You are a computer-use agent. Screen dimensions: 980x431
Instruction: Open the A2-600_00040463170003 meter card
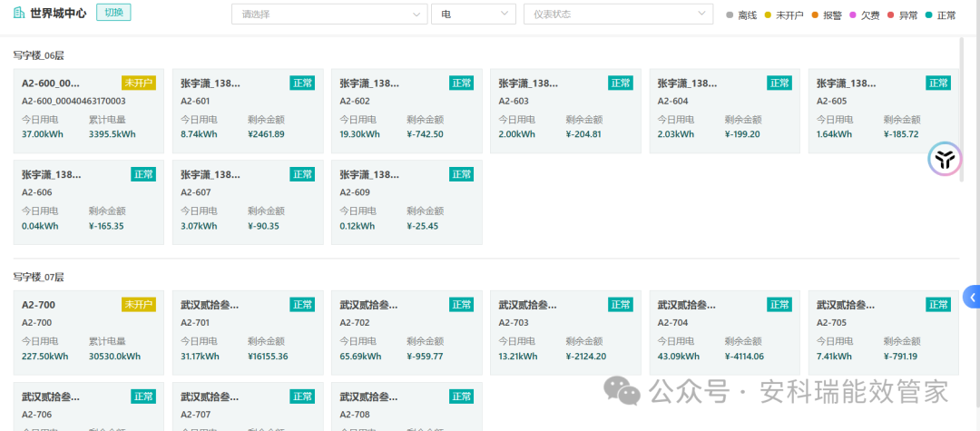coord(89,112)
